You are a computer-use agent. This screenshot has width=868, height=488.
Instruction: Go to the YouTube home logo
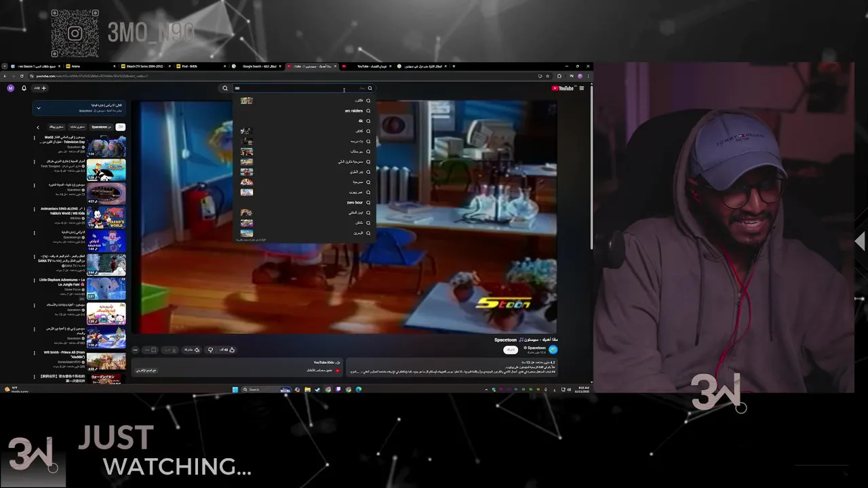pos(562,88)
